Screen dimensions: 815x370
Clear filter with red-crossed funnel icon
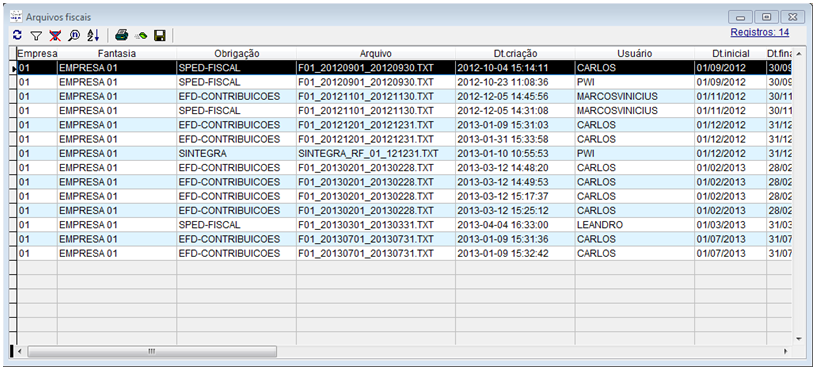[x=55, y=35]
